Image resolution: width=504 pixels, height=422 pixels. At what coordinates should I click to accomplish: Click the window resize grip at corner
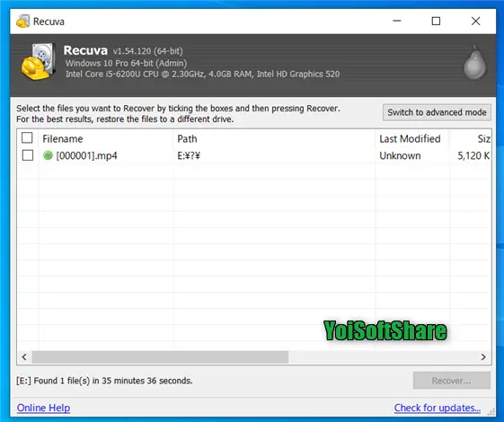tap(491, 412)
